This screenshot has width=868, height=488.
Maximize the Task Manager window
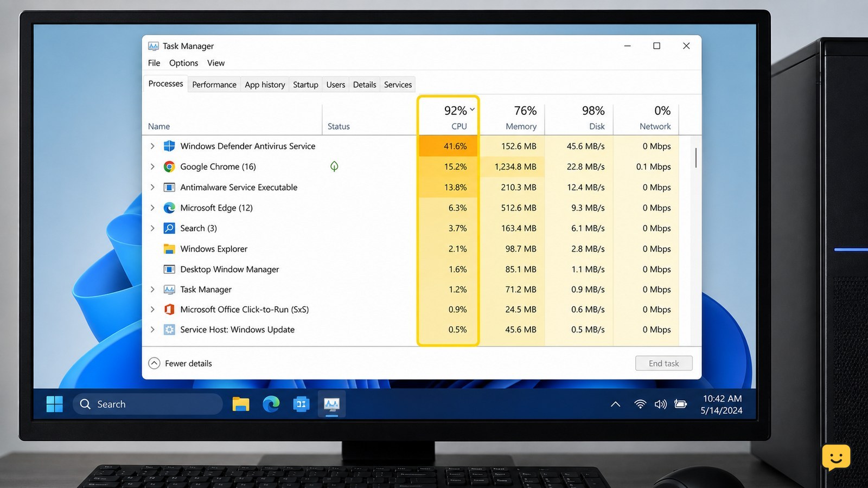pos(657,46)
